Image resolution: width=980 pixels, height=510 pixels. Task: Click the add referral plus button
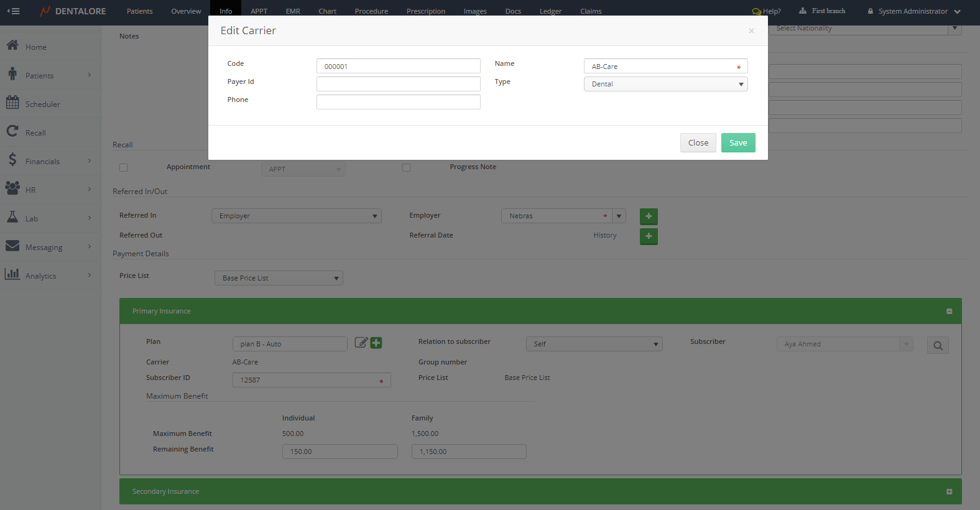tap(649, 236)
